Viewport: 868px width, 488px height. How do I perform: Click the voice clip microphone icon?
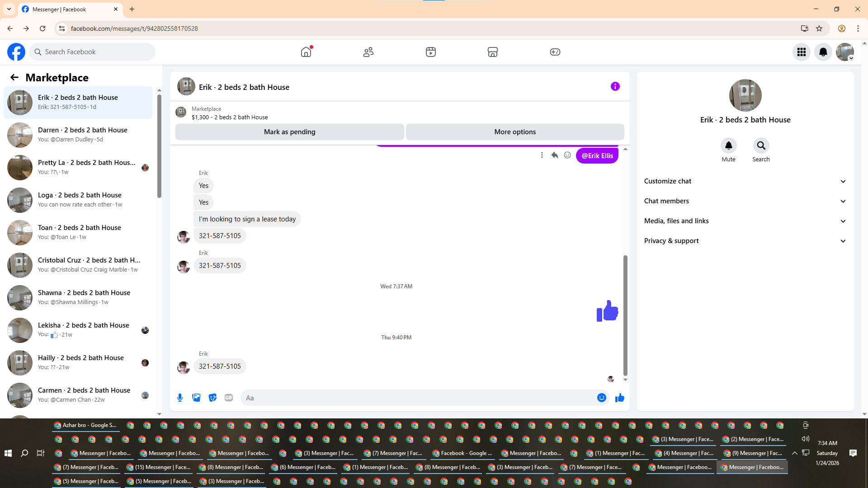180,398
